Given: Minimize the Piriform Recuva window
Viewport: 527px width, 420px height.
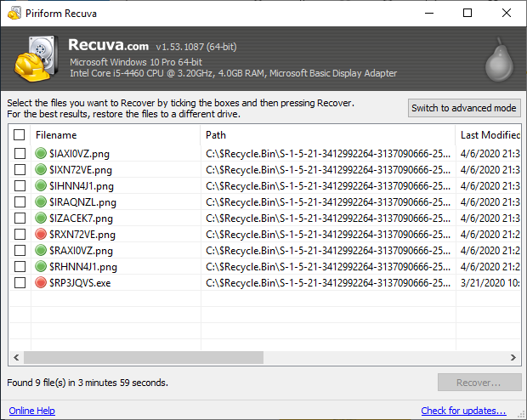Looking at the screenshot, I should coord(429,13).
